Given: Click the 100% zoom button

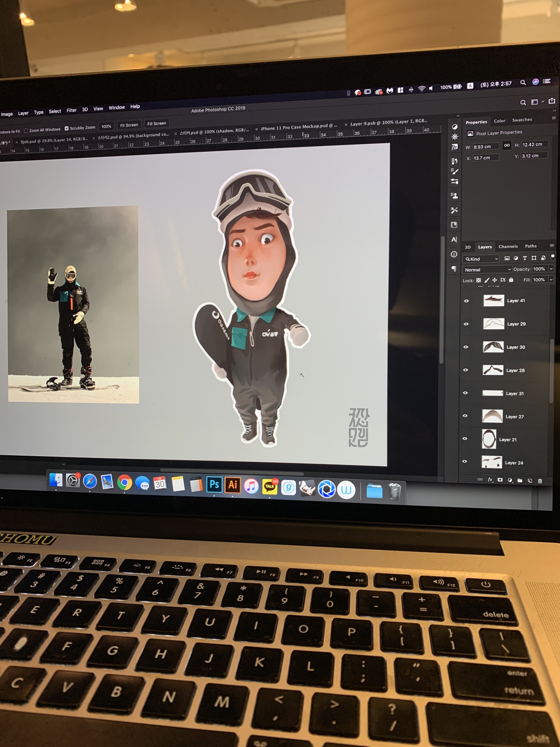Looking at the screenshot, I should click(106, 126).
